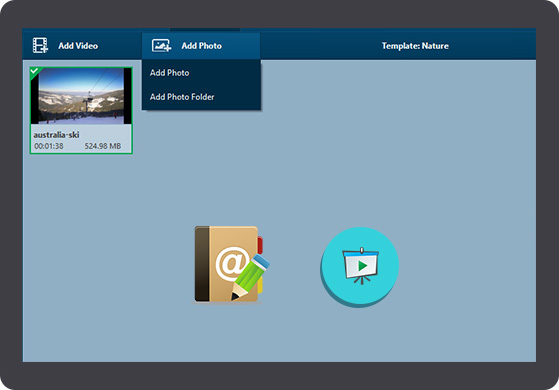
Task: Click the ski lift tower in the thumbnail
Action: coord(86,102)
